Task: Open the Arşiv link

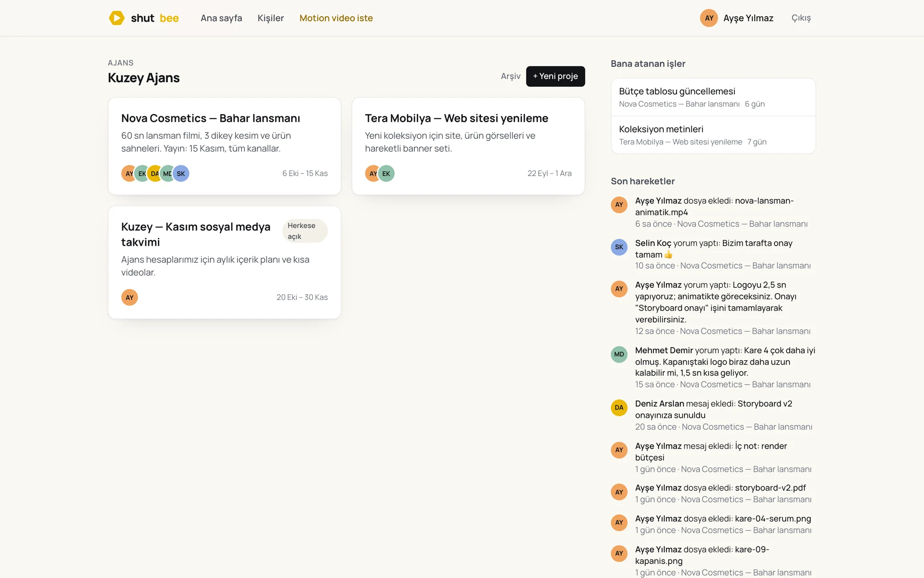Action: pos(510,76)
